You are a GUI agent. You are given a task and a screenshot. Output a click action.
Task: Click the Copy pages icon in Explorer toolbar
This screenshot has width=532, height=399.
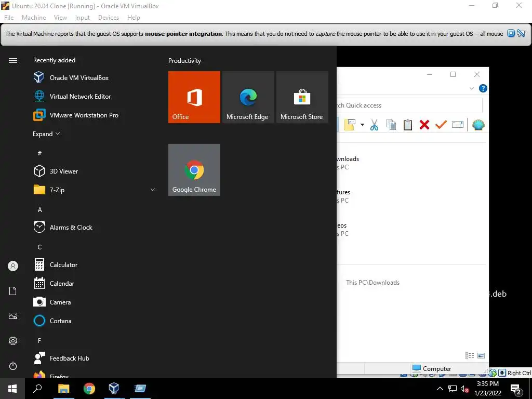pyautogui.click(x=391, y=125)
